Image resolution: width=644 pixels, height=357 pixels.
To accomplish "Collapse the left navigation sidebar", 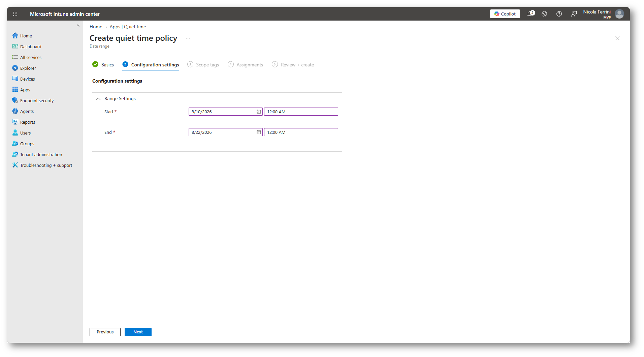I will click(78, 25).
